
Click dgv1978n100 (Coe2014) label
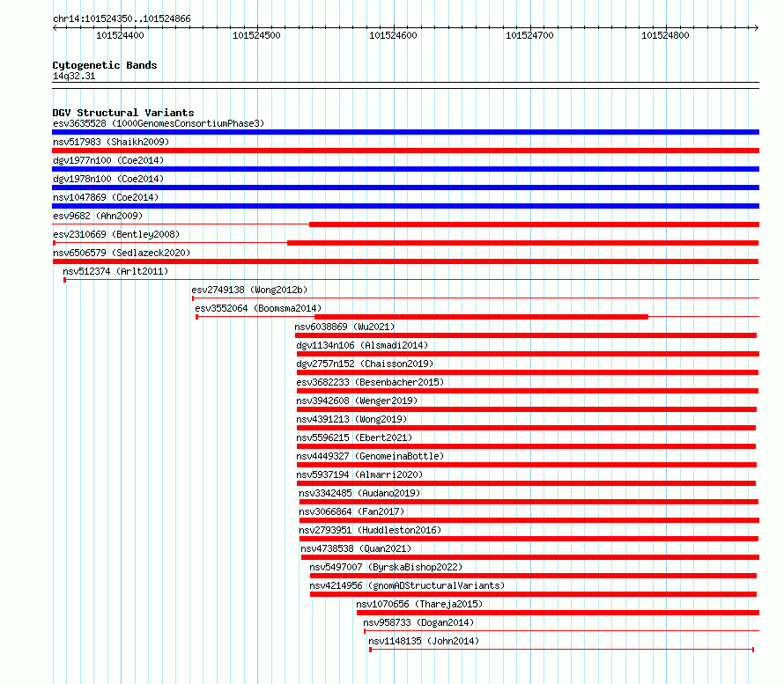108,179
